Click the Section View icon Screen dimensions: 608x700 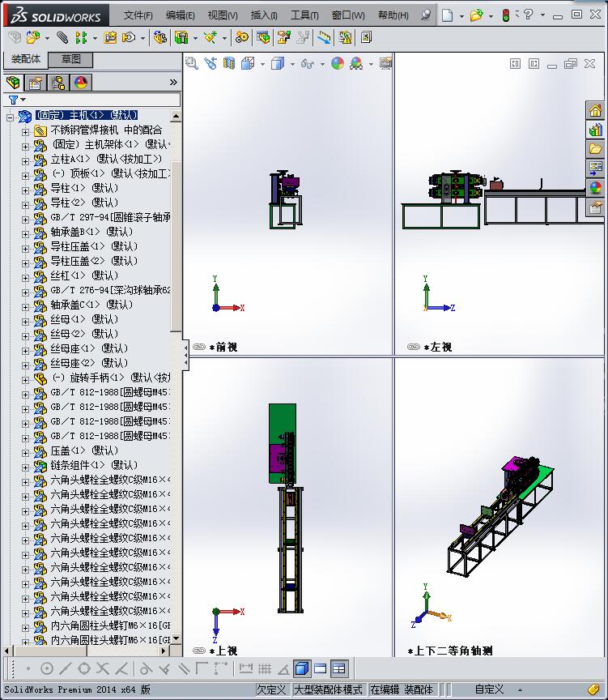[229, 63]
